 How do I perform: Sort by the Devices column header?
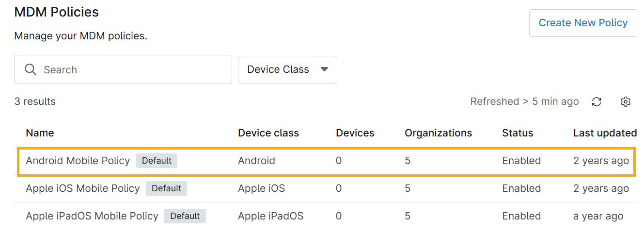[x=355, y=133]
